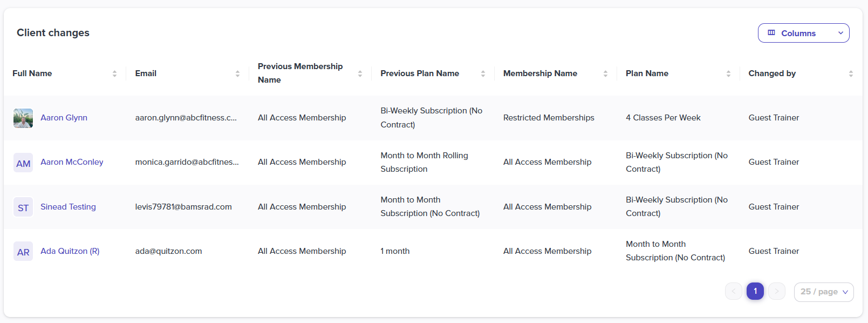Screen dimensions: 868x323
Task: Click the ST avatar for Sinead Testing
Action: tap(23, 207)
